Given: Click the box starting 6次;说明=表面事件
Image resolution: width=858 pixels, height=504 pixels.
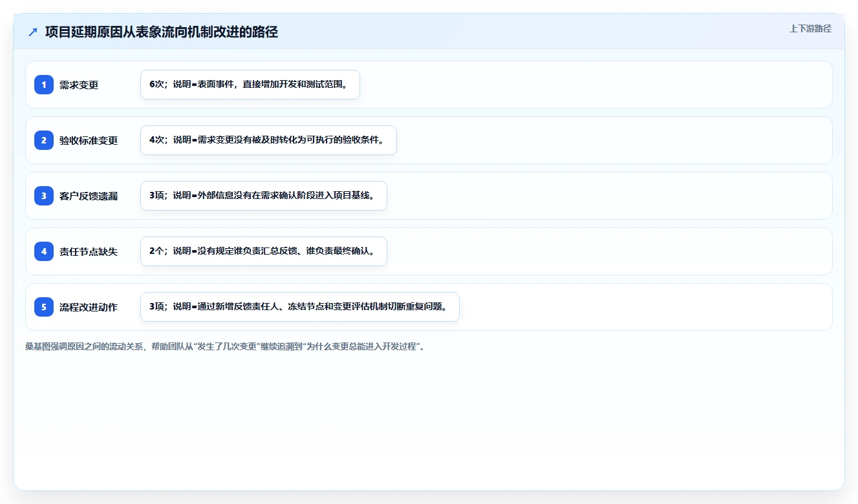Looking at the screenshot, I should pyautogui.click(x=250, y=85).
